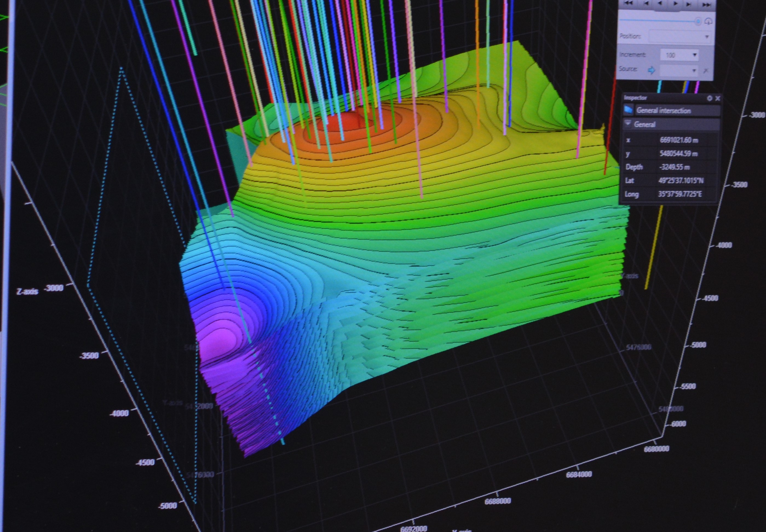
Task: Clear Source with the X icon
Action: pos(705,71)
